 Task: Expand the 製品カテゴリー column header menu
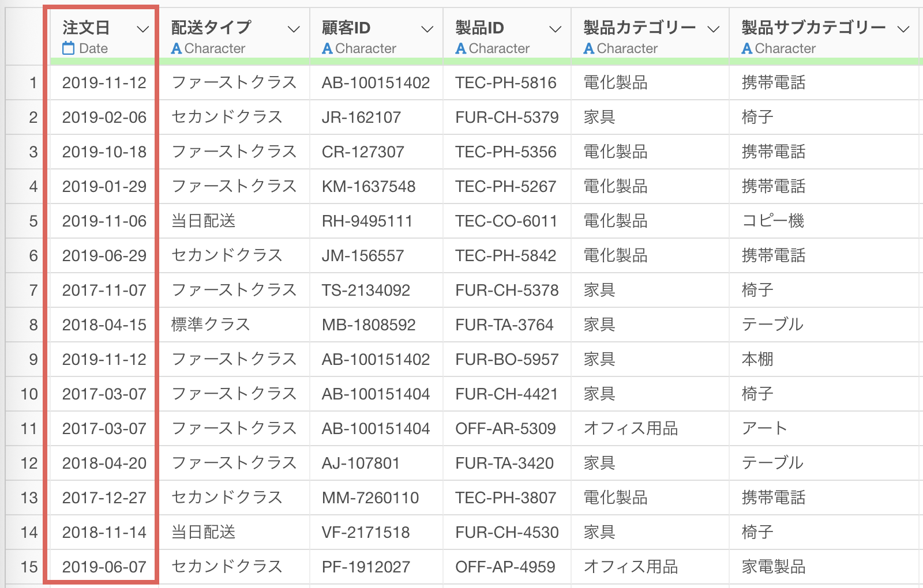714,29
